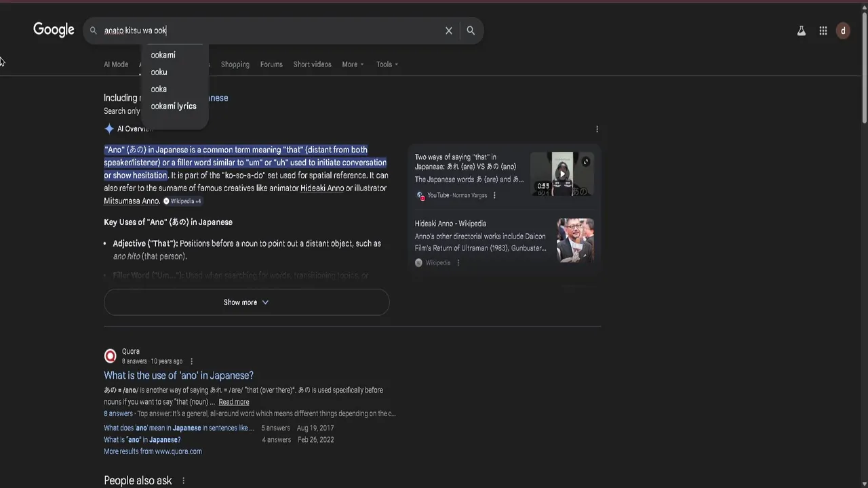Open the Mitsumasa Anno link
The height and width of the screenshot is (488, 868).
(x=132, y=201)
